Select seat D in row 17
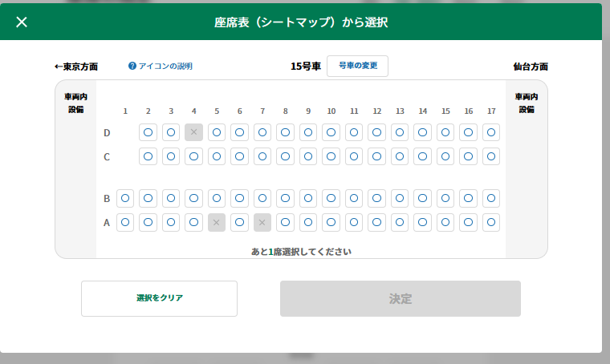 pos(491,132)
